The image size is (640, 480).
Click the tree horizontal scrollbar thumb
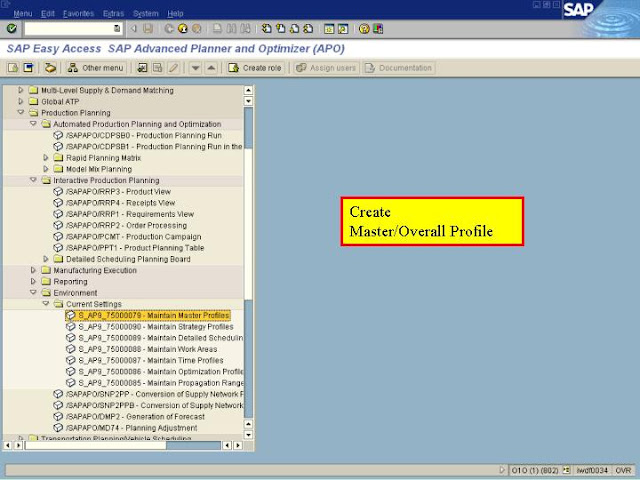click(96, 445)
